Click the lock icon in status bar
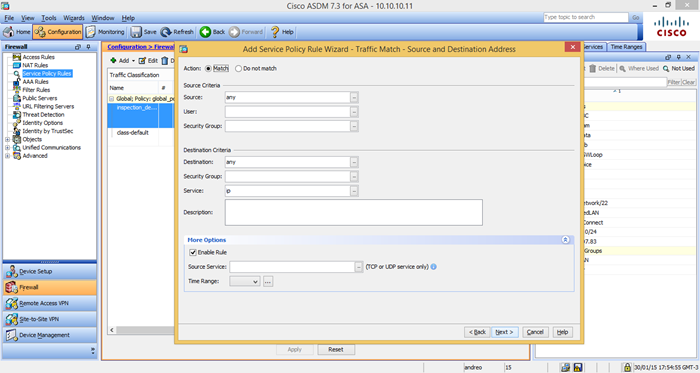The width and height of the screenshot is (700, 373). coord(627,368)
